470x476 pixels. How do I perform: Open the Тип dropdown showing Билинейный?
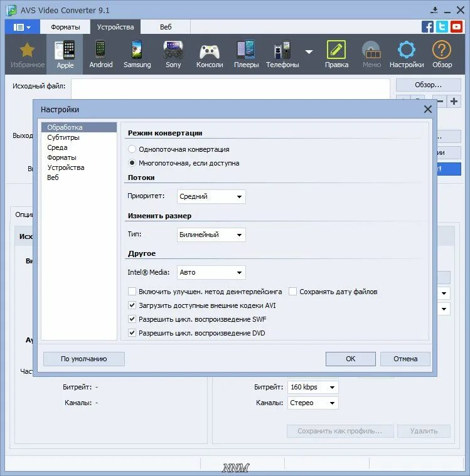(x=211, y=235)
